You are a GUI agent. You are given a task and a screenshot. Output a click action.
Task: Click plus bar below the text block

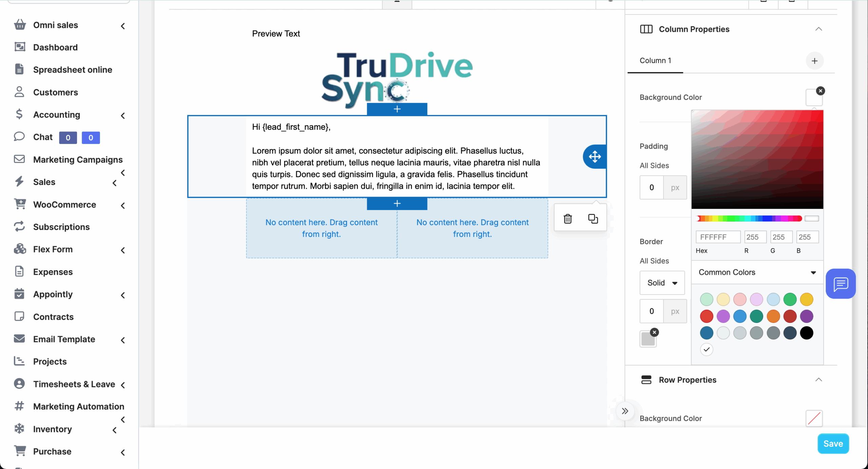[397, 203]
